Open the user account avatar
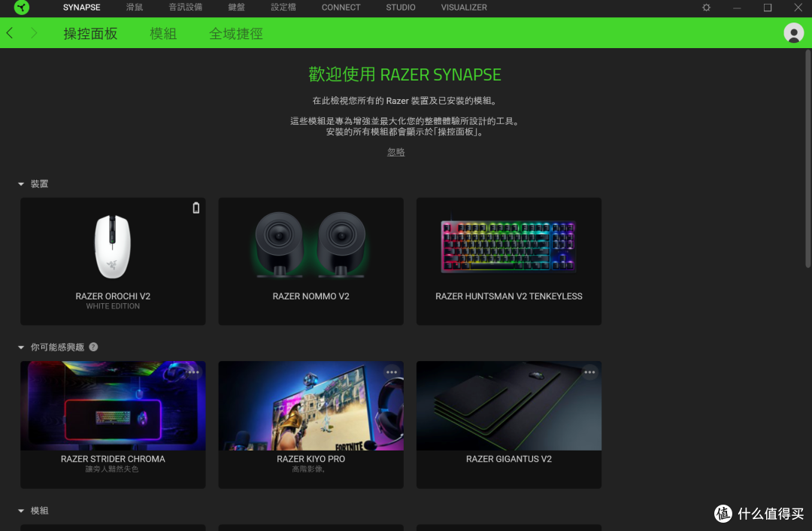This screenshot has width=812, height=531. coord(793,33)
